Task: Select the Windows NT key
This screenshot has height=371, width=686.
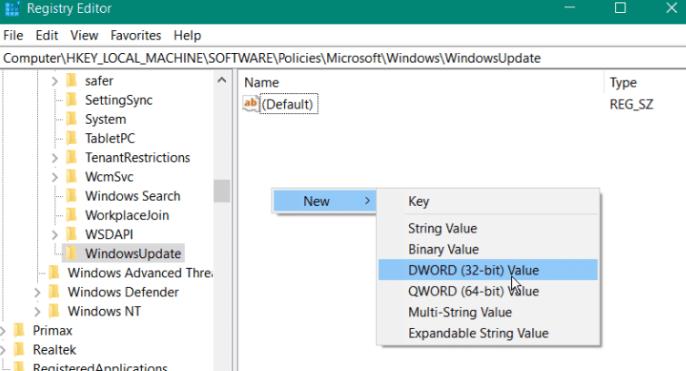Action: click(x=104, y=311)
